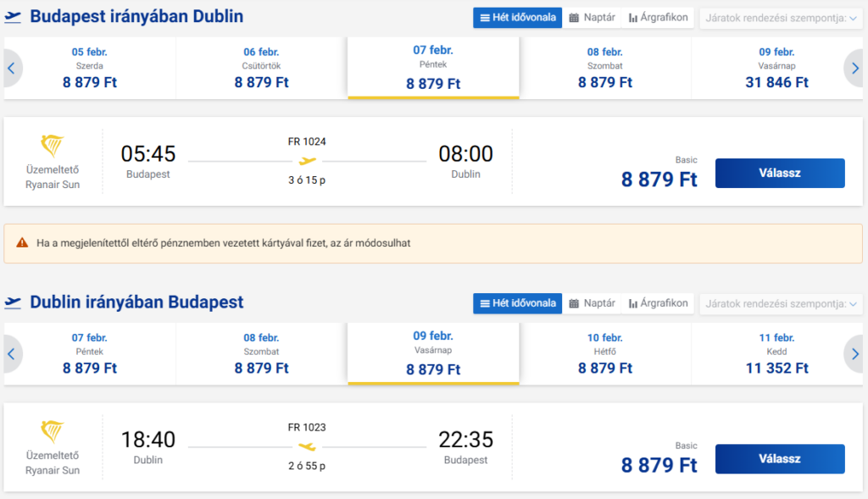This screenshot has height=499, width=868.
Task: Click the warning triangle icon in currency notice
Action: 22,243
